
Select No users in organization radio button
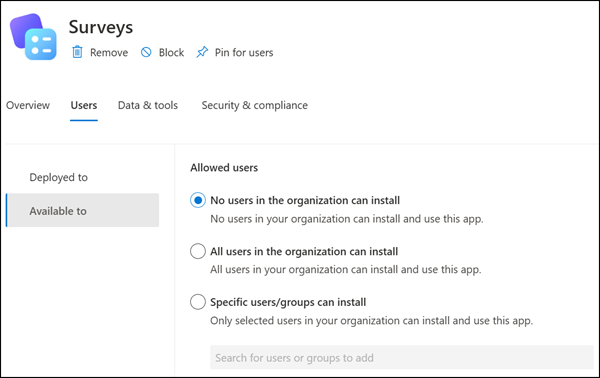click(198, 200)
